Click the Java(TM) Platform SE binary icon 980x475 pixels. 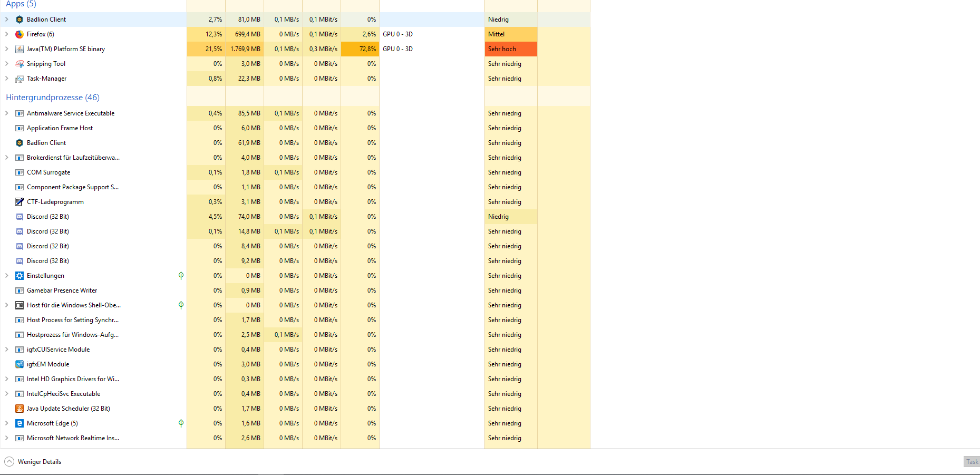click(20, 49)
